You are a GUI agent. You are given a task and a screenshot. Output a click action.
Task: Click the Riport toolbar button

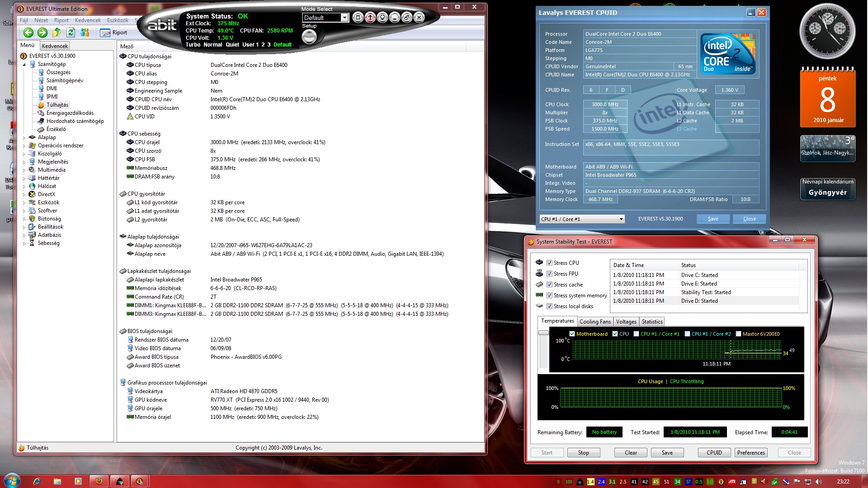pos(114,33)
